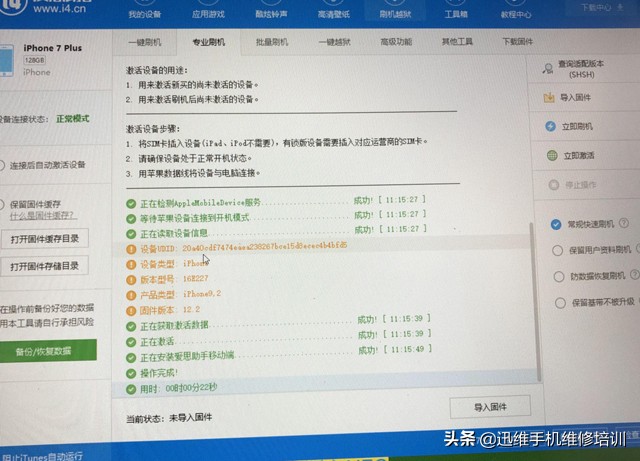Click the 打开固件存储目录 button
640x461 pixels.
point(44,266)
